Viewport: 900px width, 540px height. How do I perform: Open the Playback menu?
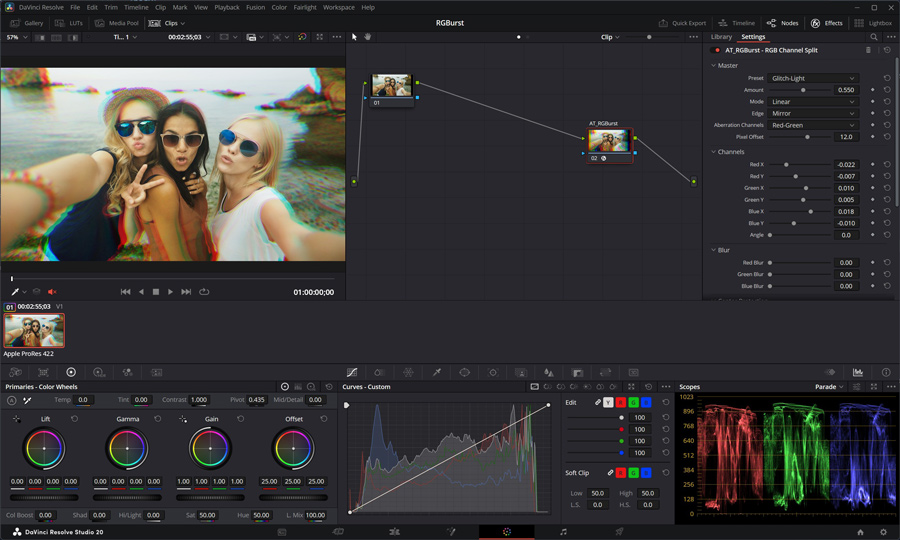point(227,7)
